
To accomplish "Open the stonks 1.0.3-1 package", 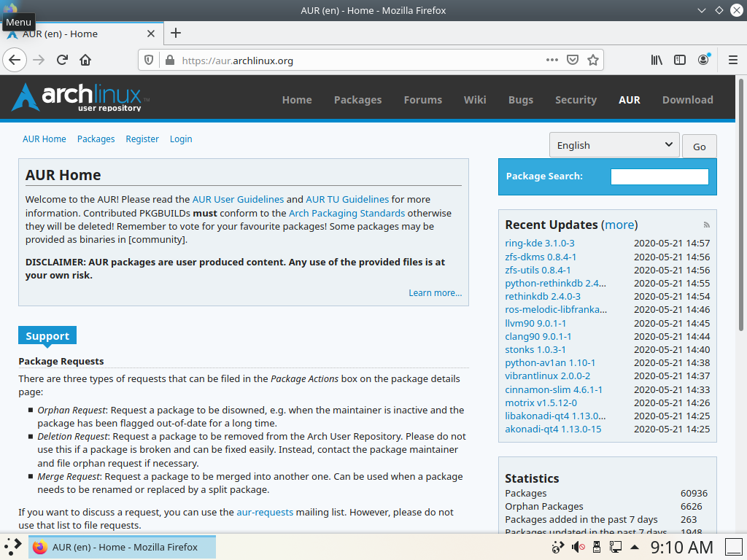I will point(535,349).
